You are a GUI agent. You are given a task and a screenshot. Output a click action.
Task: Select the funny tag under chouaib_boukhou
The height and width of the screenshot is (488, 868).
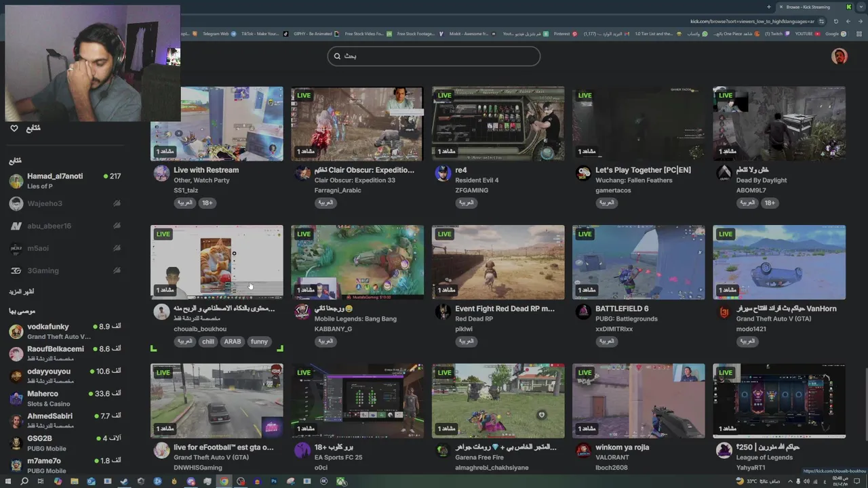259,342
